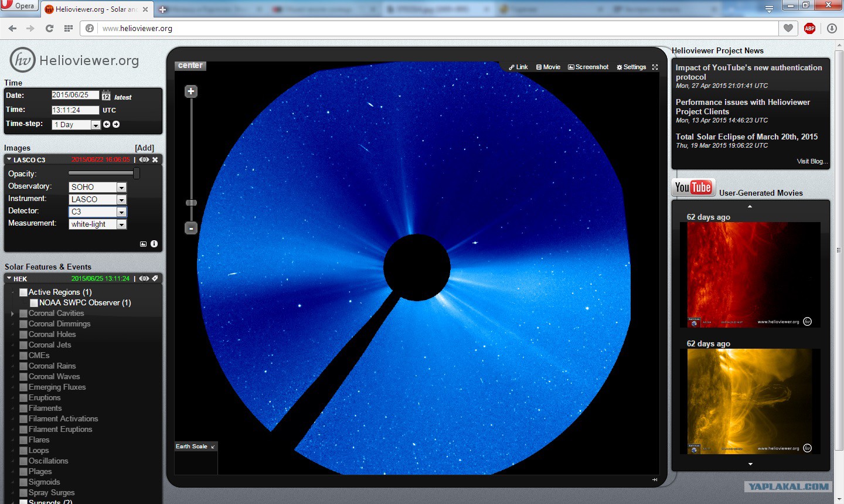The width and height of the screenshot is (844, 504).
Task: Open viewer Settings
Action: click(x=631, y=67)
